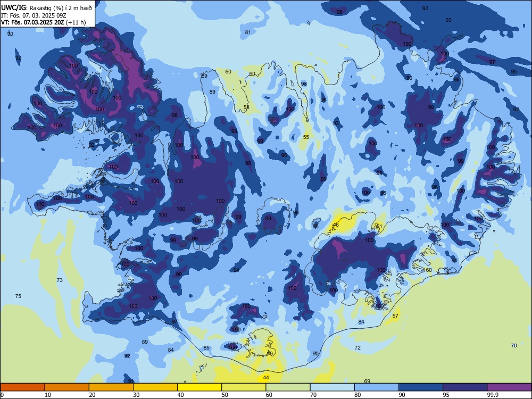Viewport: 532px width, 399px height.
Task: Click the '55' humidity value on the map
Action: click(x=306, y=137)
